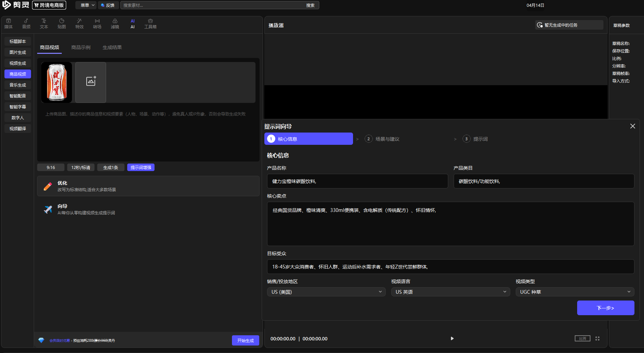The height and width of the screenshot is (353, 644).
Task: Click the 产品名称 product name input field
Action: [357, 181]
